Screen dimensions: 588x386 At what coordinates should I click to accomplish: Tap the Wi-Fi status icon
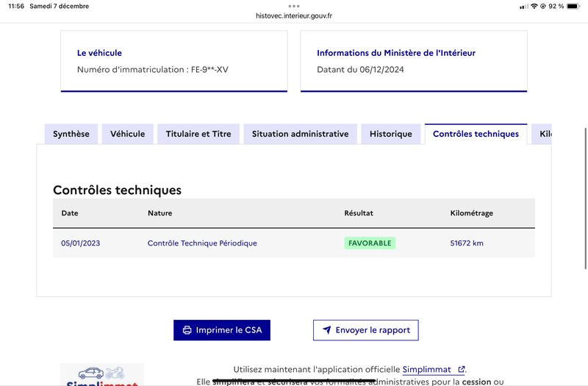(x=534, y=6)
